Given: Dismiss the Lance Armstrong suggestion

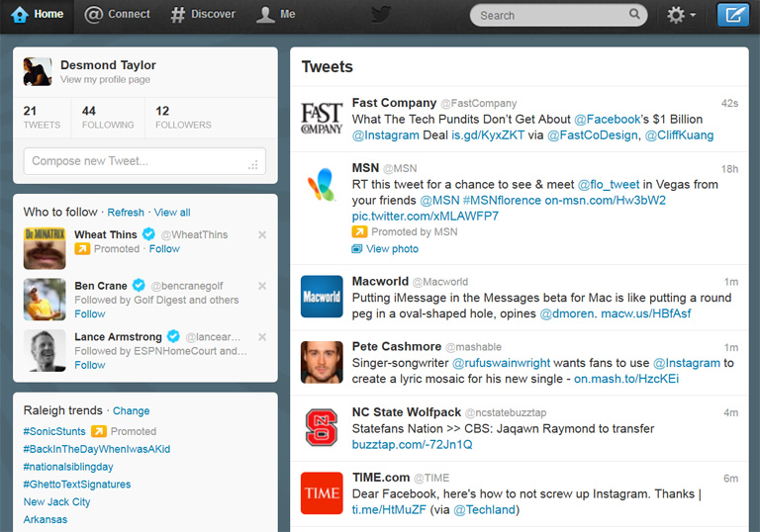Looking at the screenshot, I should [262, 337].
